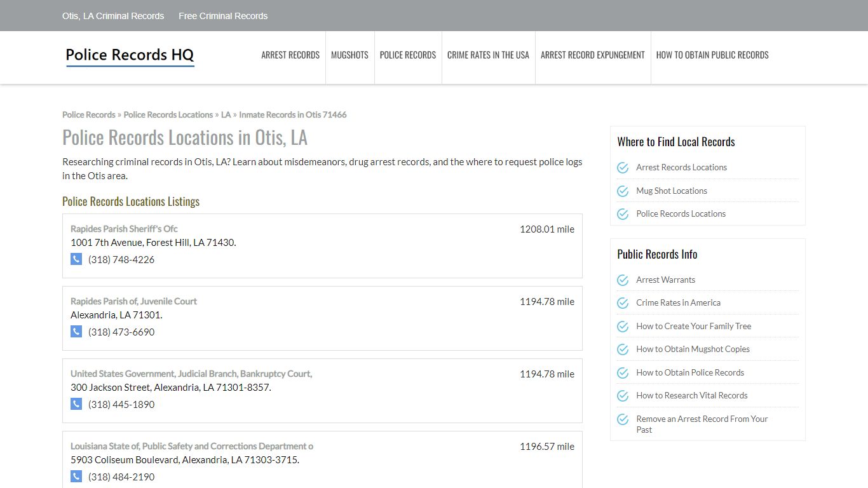This screenshot has width=868, height=488.
Task: Click the check icon next to Police Records Locations sidebar
Action: tap(623, 214)
